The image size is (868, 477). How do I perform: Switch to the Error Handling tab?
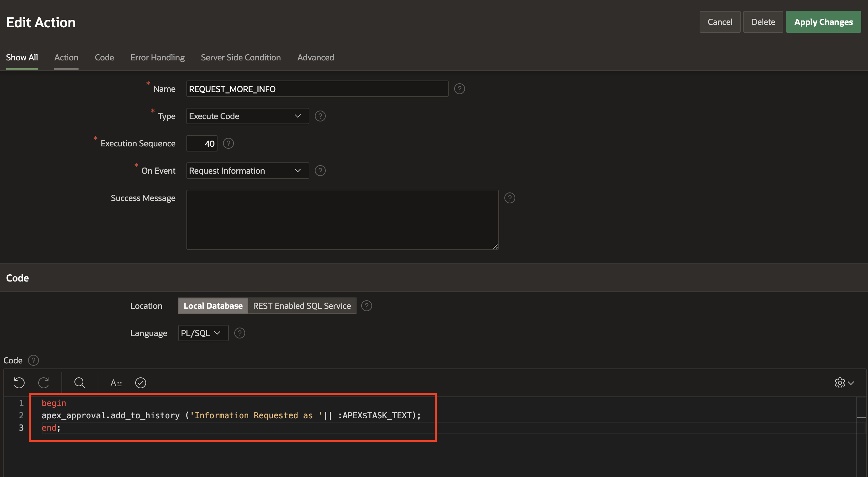(157, 57)
